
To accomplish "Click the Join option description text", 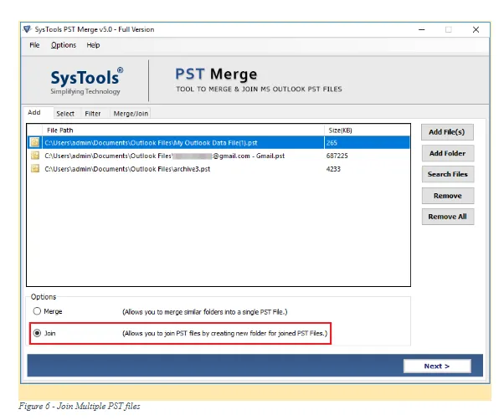I will [x=224, y=333].
